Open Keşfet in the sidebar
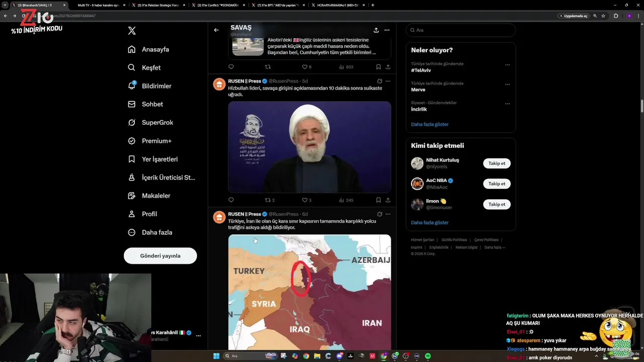Image resolution: width=644 pixels, height=362 pixels. click(144, 67)
